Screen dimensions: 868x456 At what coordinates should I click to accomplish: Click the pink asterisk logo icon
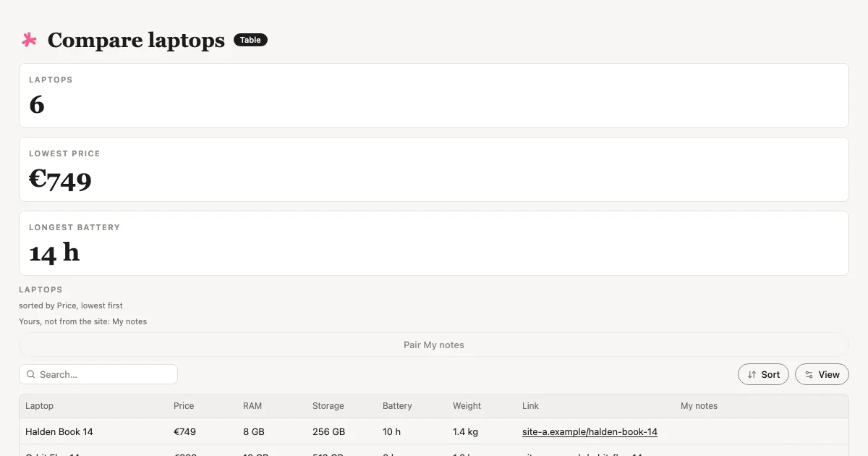coord(29,40)
